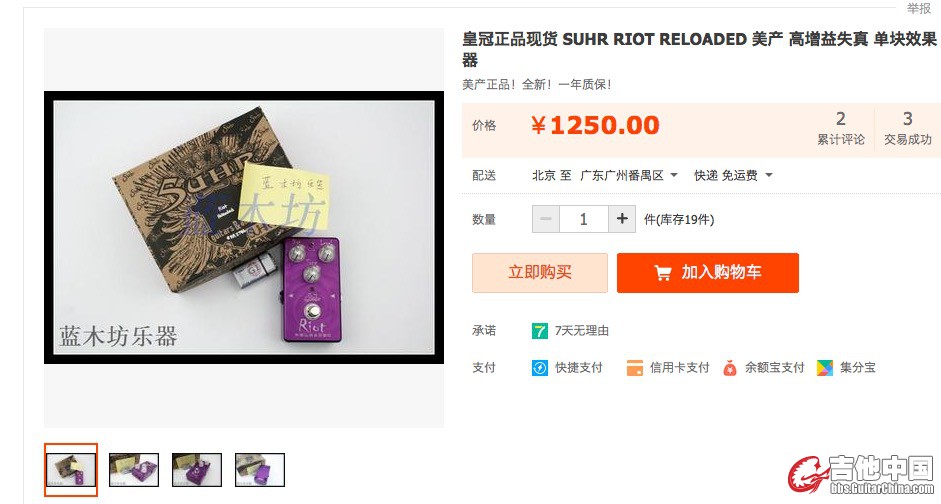Select the fourth product thumbnail

click(260, 470)
